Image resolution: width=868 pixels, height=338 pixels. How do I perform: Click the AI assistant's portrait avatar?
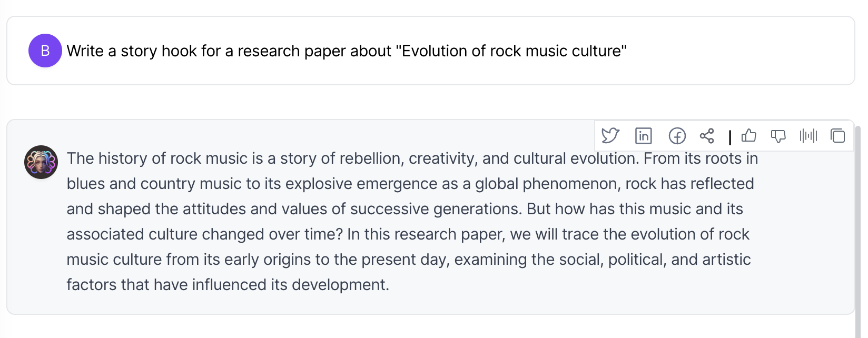point(41,162)
